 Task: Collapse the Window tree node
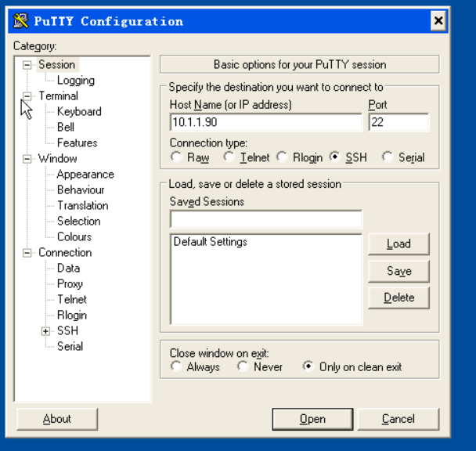[27, 159]
